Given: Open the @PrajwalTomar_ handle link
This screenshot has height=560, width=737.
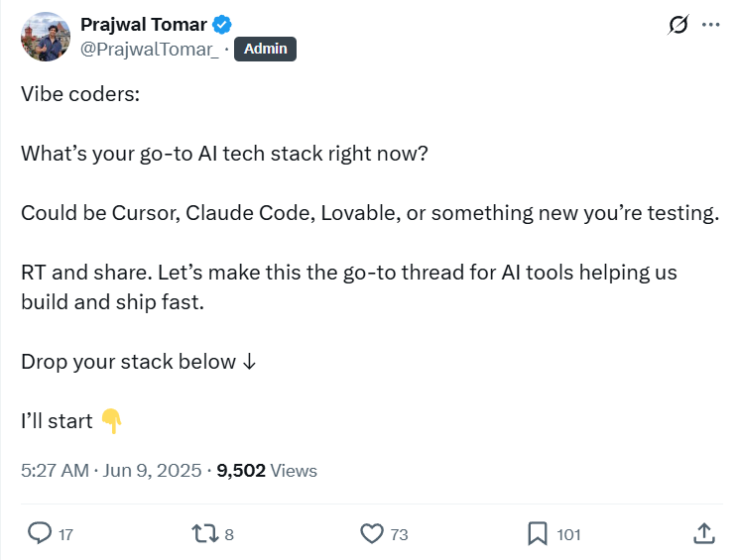Looking at the screenshot, I should click(x=149, y=48).
